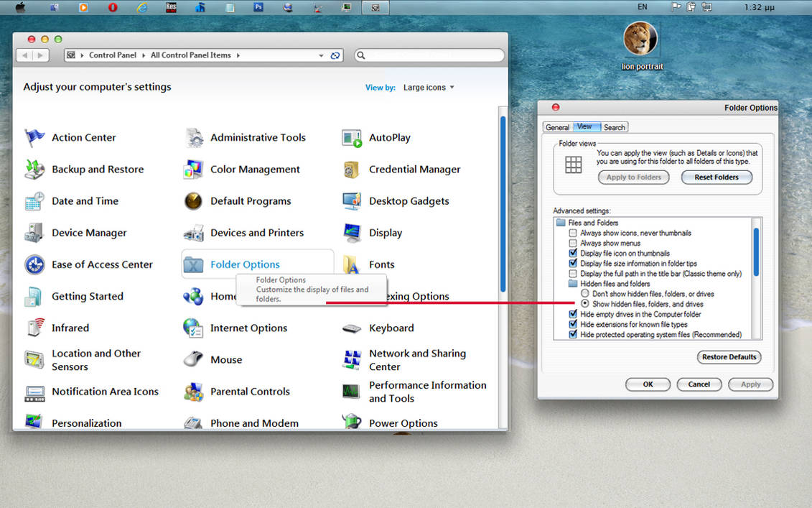The height and width of the screenshot is (508, 812).
Task: Open Device Manager
Action: pos(90,233)
